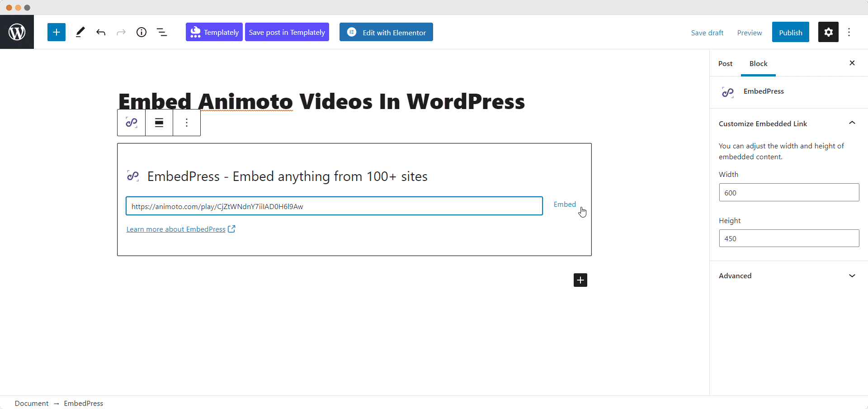Click the EmbedPress logo in block placeholder

tap(133, 176)
